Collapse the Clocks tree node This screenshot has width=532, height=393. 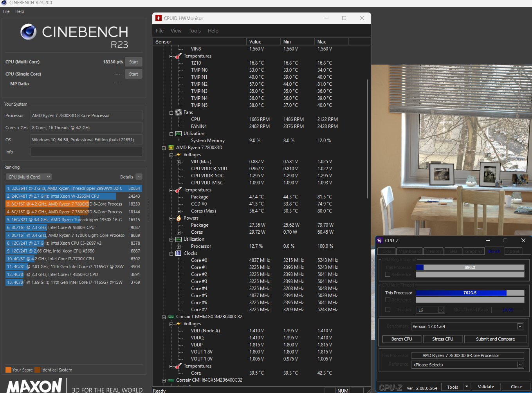(x=171, y=254)
